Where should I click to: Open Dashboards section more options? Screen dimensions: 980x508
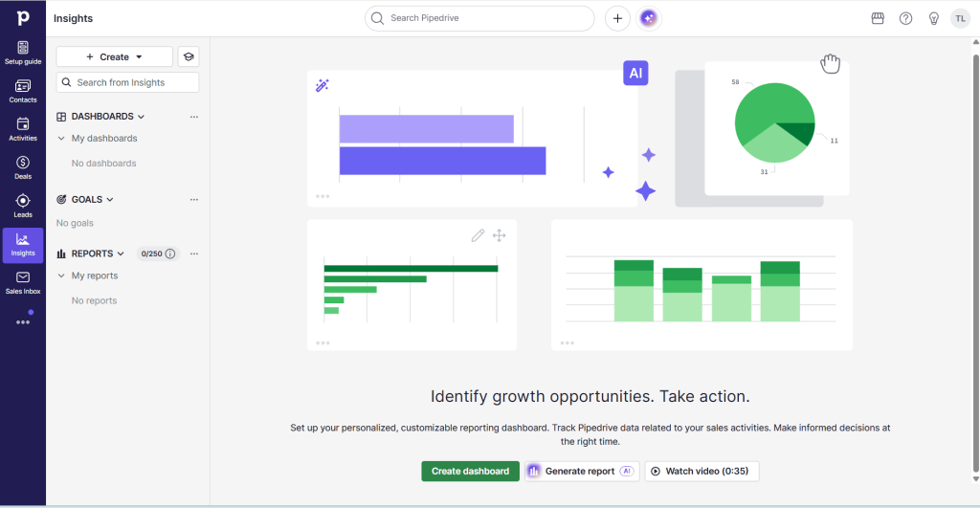[193, 117]
